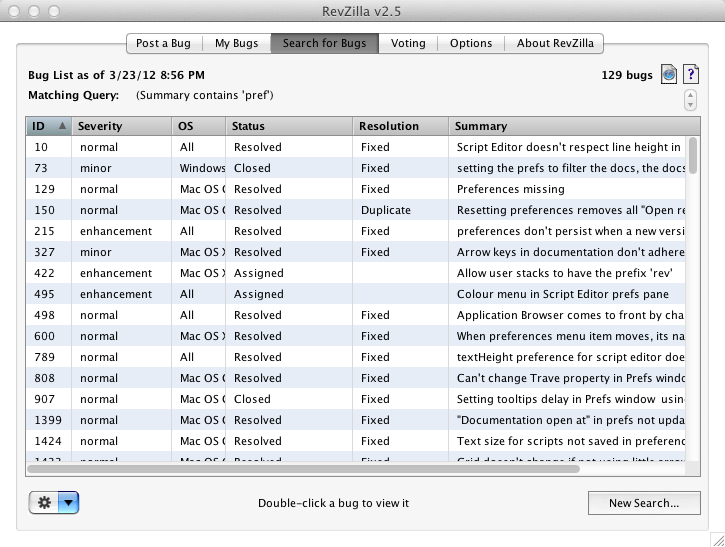Open the Voting tab

pyautogui.click(x=408, y=43)
